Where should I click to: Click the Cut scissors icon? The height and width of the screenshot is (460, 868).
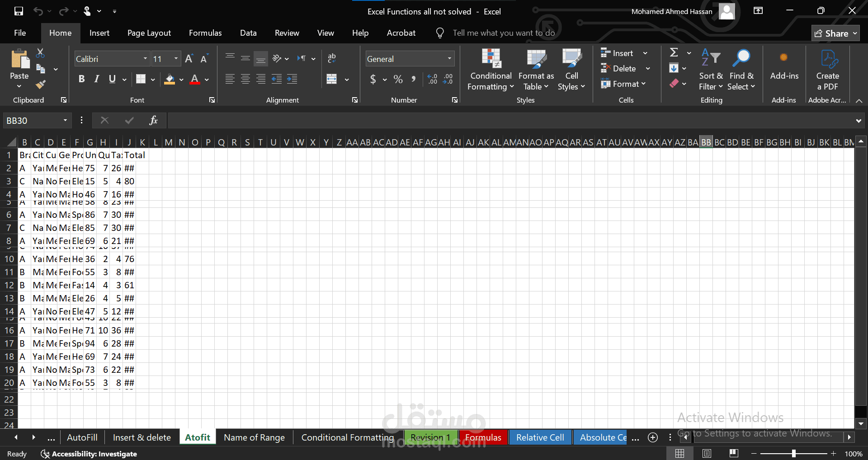coord(40,53)
